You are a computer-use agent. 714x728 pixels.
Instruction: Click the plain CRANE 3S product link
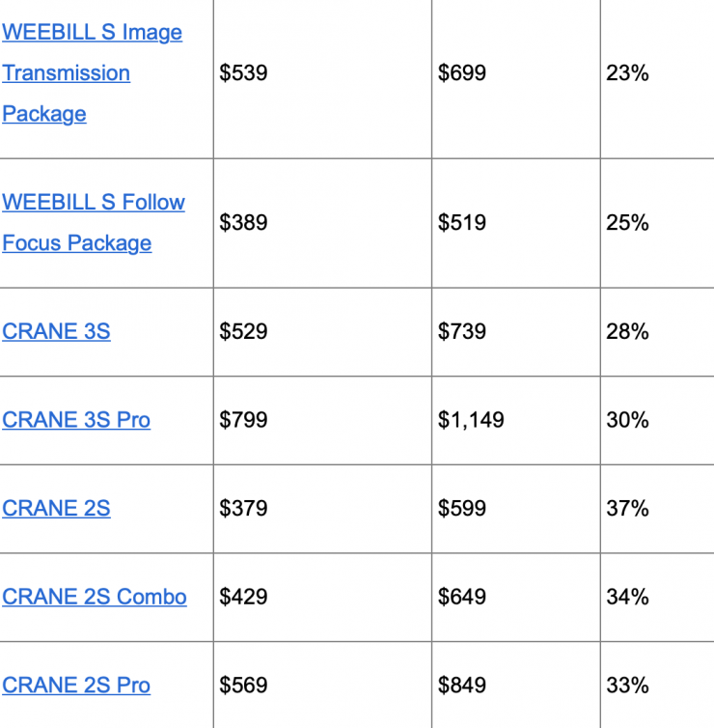pos(56,332)
